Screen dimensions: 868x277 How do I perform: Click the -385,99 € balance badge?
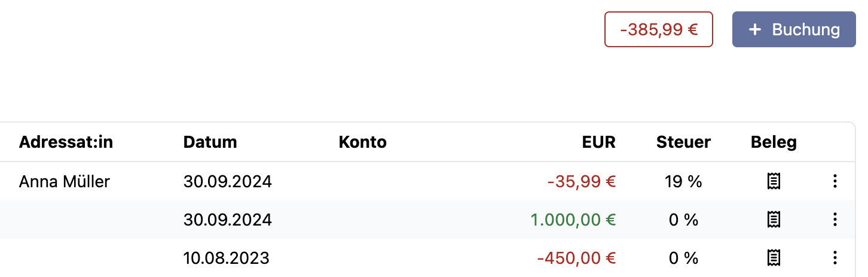pos(659,29)
